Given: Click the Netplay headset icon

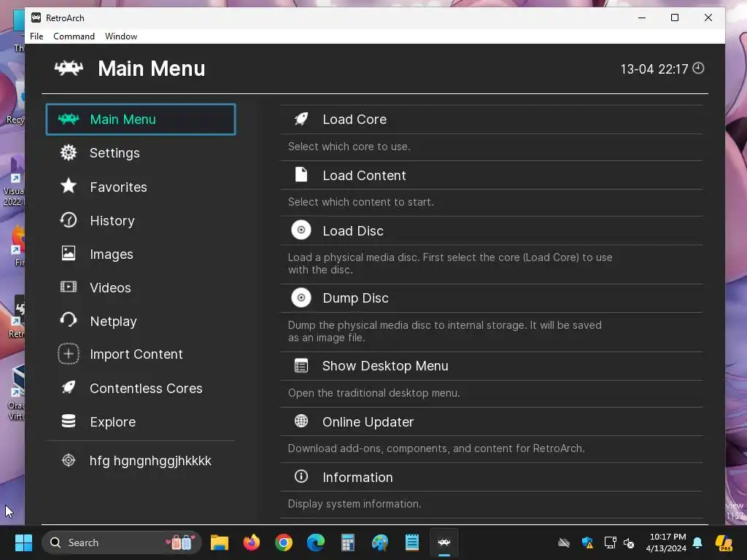Looking at the screenshot, I should tap(69, 320).
